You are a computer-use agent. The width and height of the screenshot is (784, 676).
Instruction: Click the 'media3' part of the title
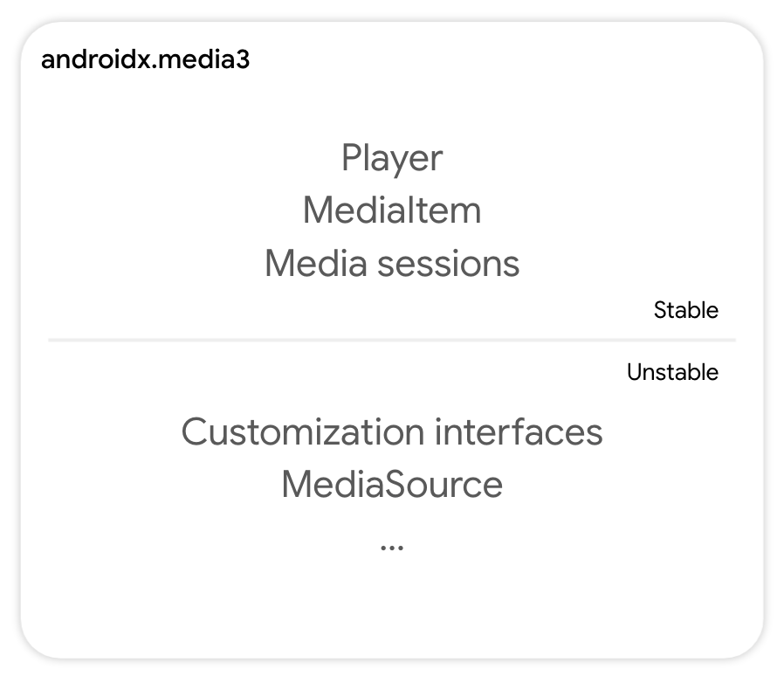(203, 59)
